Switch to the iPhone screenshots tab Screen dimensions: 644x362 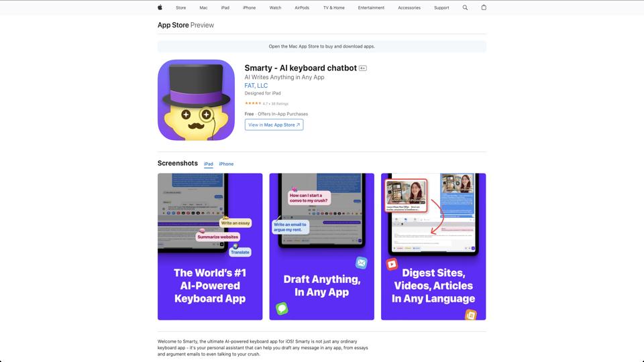pyautogui.click(x=226, y=164)
